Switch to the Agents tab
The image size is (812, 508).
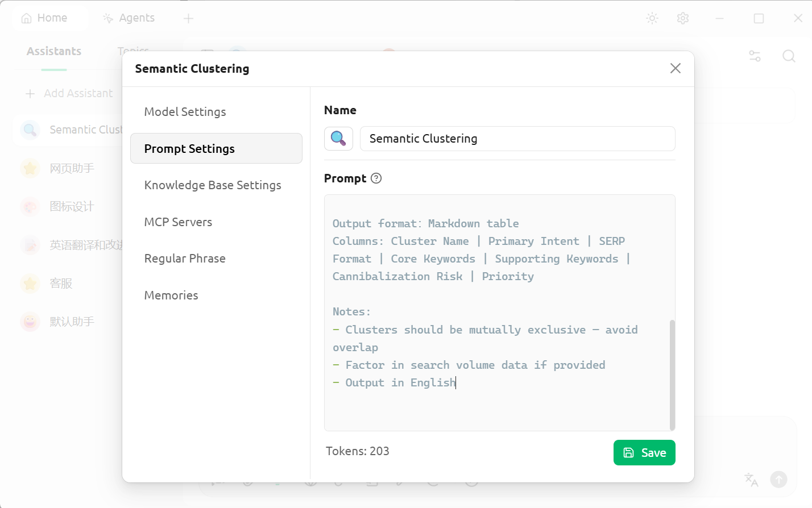pyautogui.click(x=129, y=18)
